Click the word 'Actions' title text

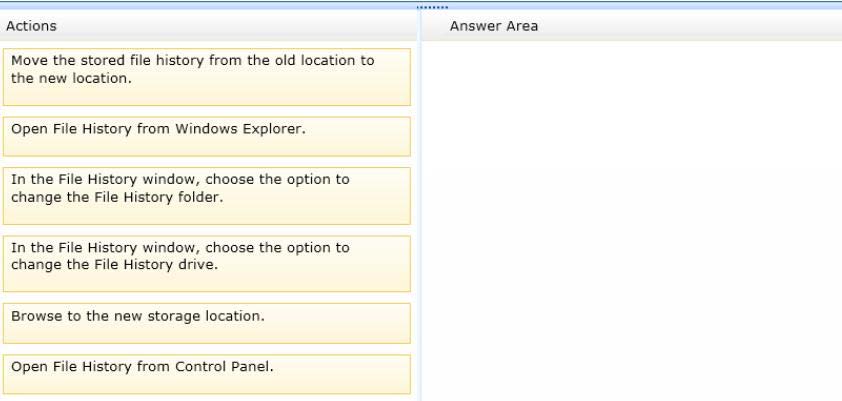point(31,26)
